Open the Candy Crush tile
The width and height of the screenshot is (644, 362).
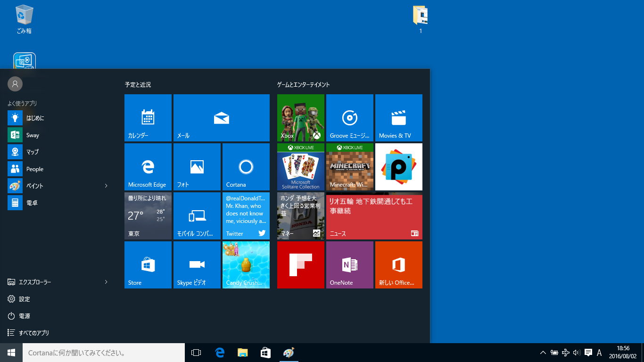click(x=246, y=265)
